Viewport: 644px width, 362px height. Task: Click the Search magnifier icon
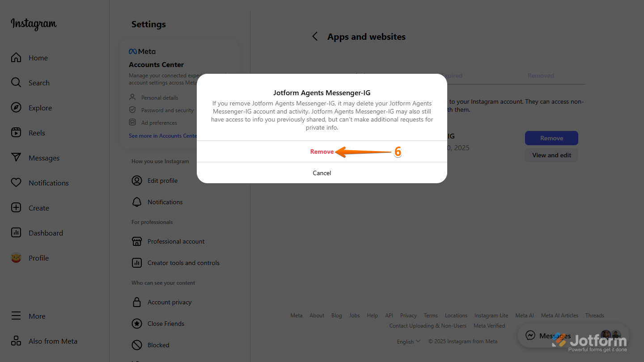[x=16, y=83]
